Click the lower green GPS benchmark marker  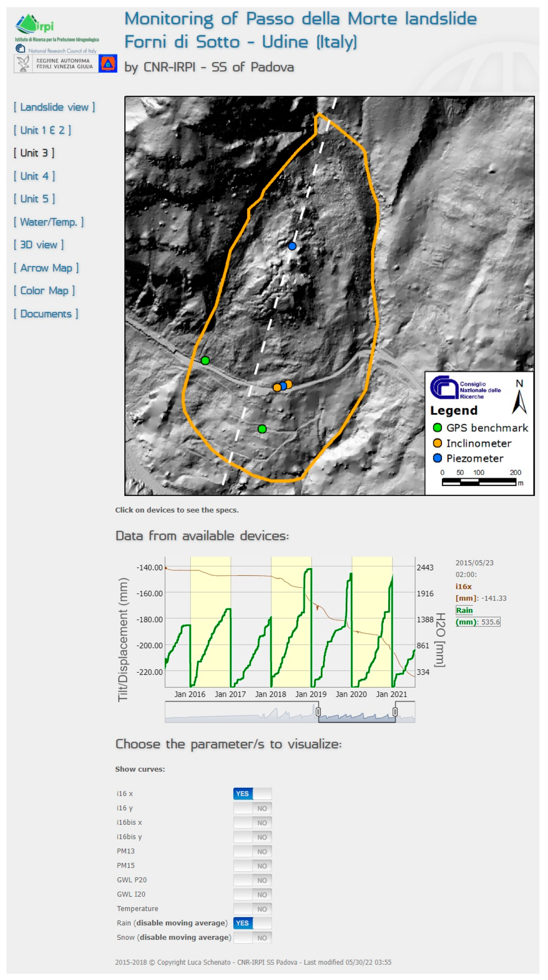tap(262, 429)
